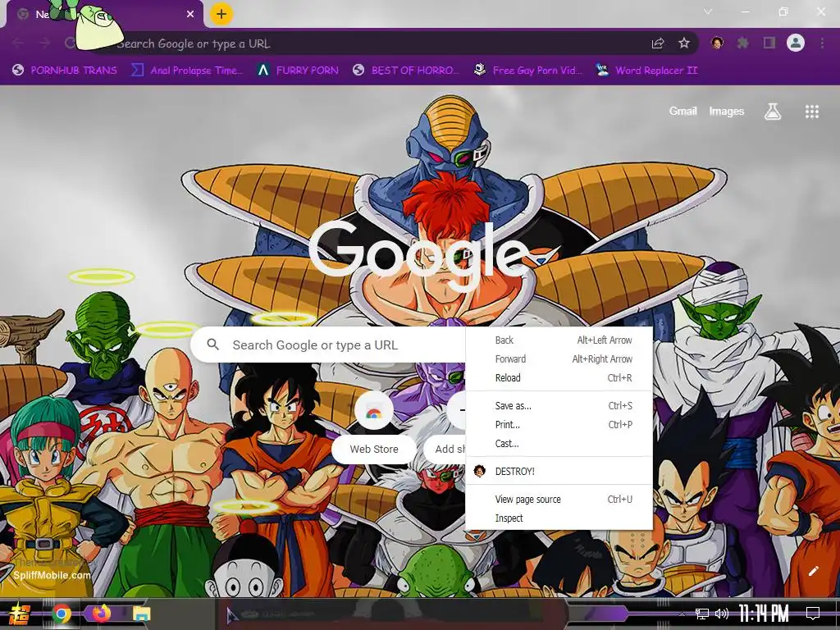Screen dimensions: 840x630
Task: Close the New Tab browser tab
Action: (190, 14)
